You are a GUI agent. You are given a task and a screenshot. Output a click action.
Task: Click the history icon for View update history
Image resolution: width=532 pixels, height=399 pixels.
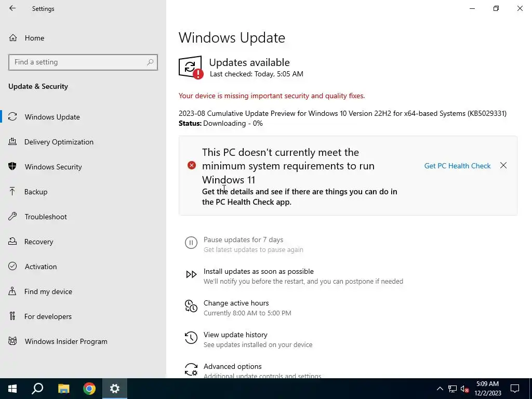[x=191, y=338]
